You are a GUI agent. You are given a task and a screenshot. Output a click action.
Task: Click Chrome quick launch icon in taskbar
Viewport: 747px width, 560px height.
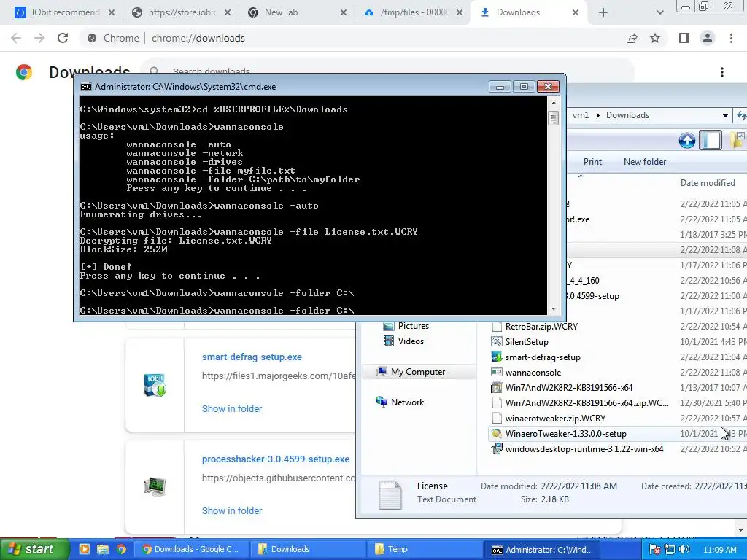coord(122,549)
